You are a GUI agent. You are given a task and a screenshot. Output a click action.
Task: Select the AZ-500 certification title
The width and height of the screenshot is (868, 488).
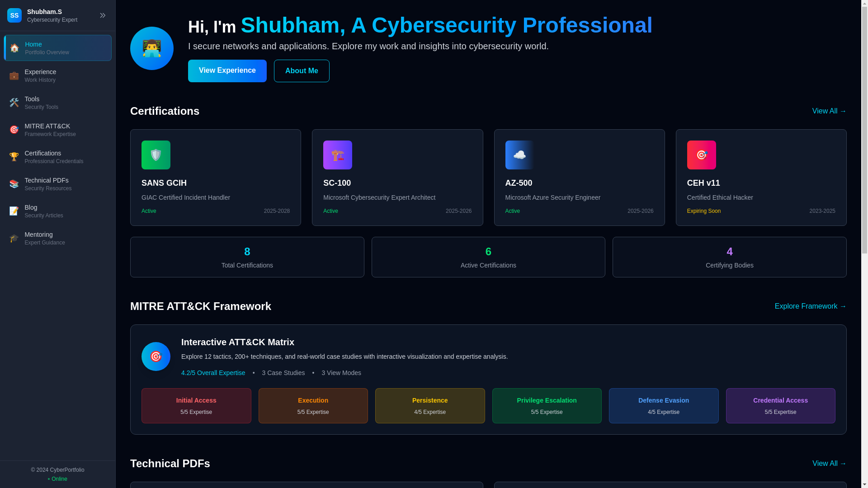[x=519, y=183]
